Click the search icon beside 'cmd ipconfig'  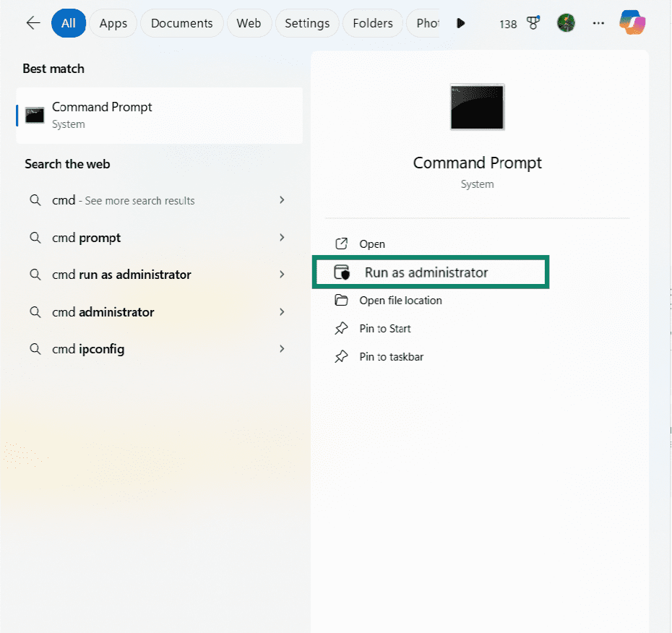coord(35,349)
